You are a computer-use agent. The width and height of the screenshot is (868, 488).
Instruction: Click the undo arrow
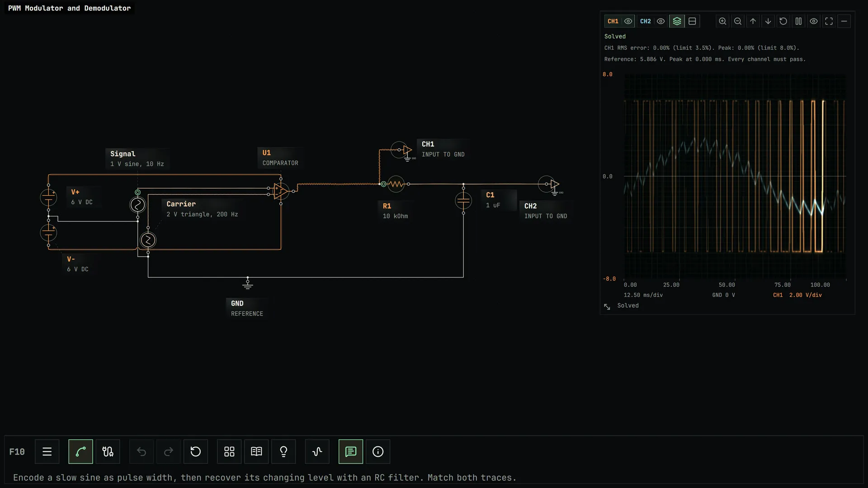(142, 451)
